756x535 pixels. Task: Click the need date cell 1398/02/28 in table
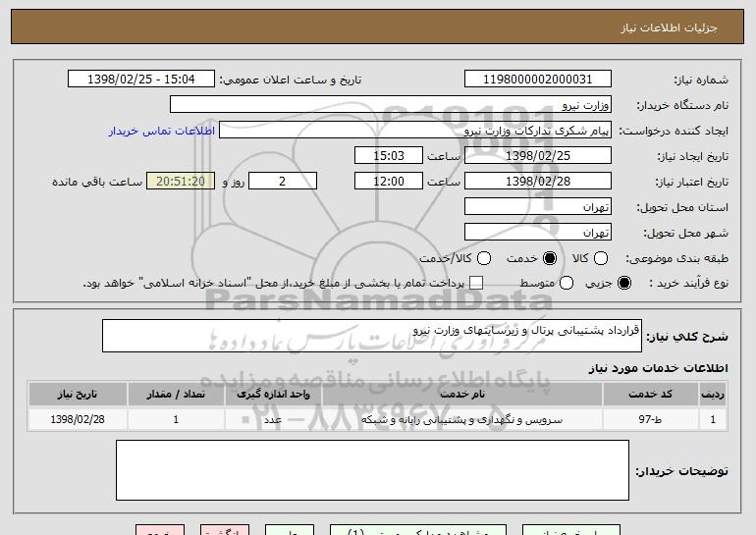click(x=78, y=419)
